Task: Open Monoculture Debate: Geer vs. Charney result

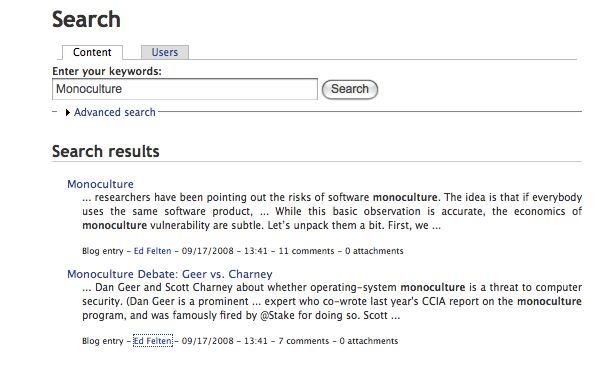Action: (x=170, y=274)
